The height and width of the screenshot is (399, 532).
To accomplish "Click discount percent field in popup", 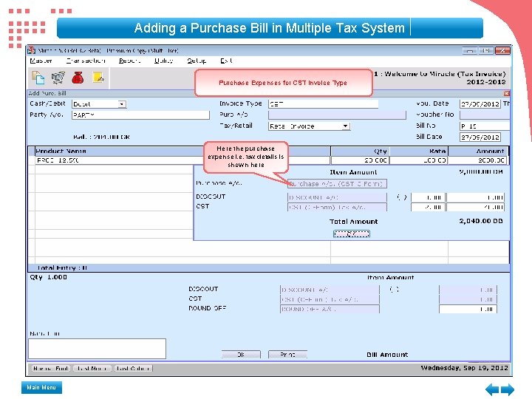I will coord(428,197).
